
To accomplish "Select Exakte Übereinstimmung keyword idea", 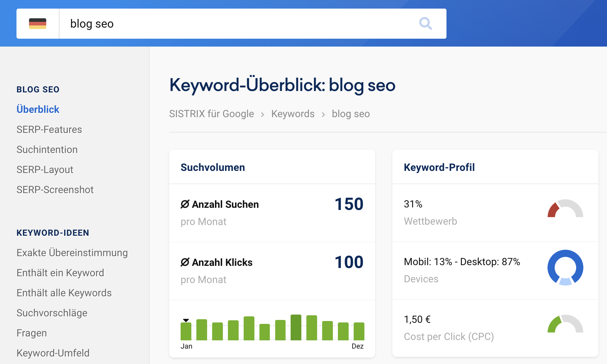I will point(72,253).
